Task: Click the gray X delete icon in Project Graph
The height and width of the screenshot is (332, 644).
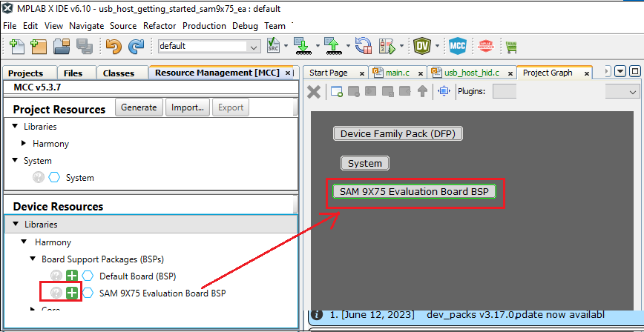Action: (314, 91)
